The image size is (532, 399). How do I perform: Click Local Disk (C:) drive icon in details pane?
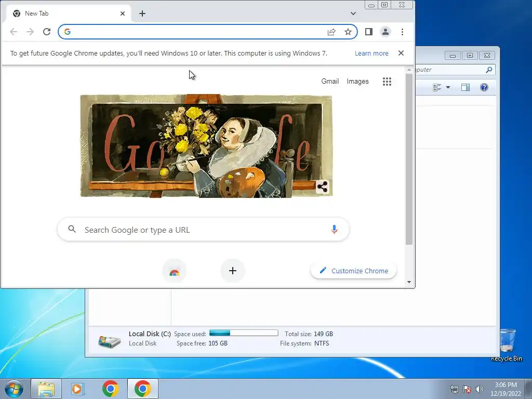tap(109, 341)
